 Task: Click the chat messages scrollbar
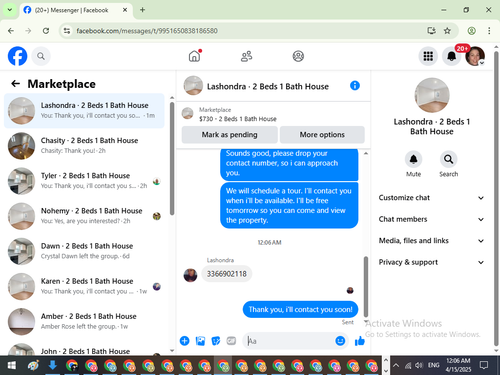(366, 287)
